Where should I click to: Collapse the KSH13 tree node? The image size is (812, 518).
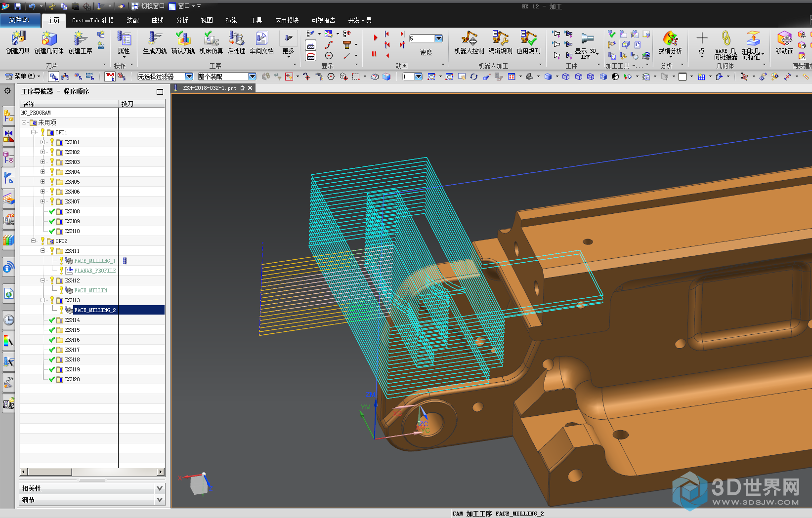43,300
